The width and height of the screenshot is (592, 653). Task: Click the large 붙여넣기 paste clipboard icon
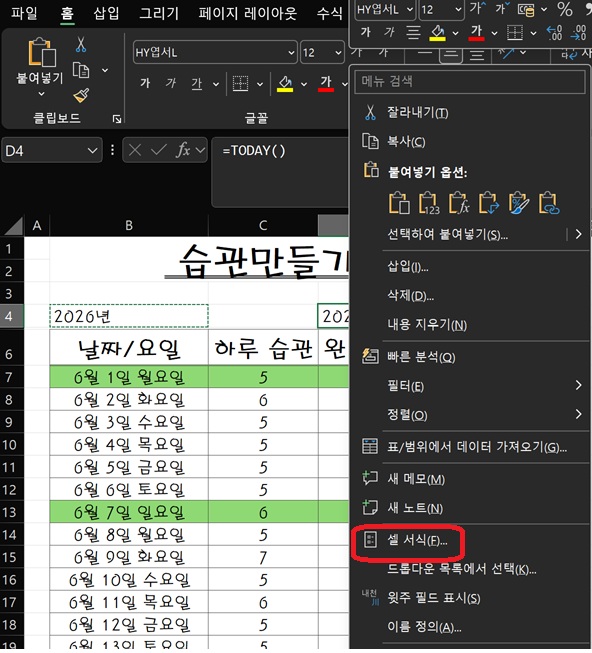tap(42, 52)
